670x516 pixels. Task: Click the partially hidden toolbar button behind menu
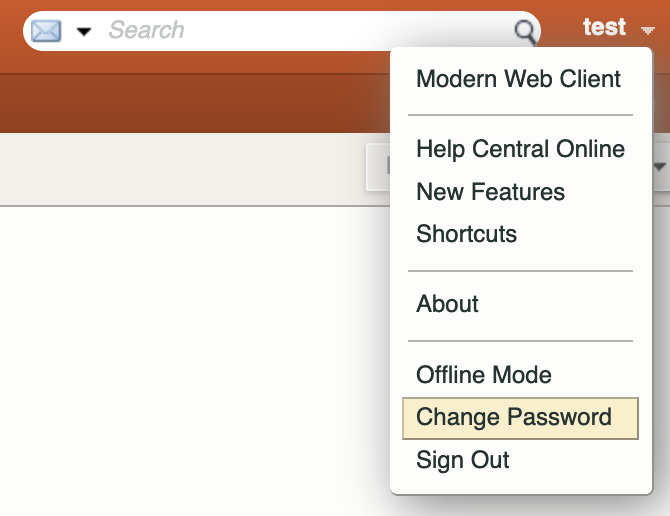[x=379, y=167]
